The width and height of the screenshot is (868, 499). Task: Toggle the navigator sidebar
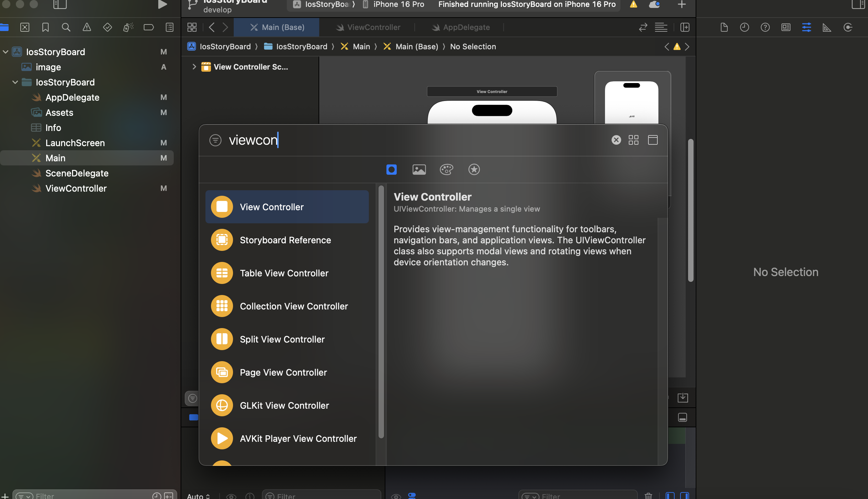[x=60, y=4]
